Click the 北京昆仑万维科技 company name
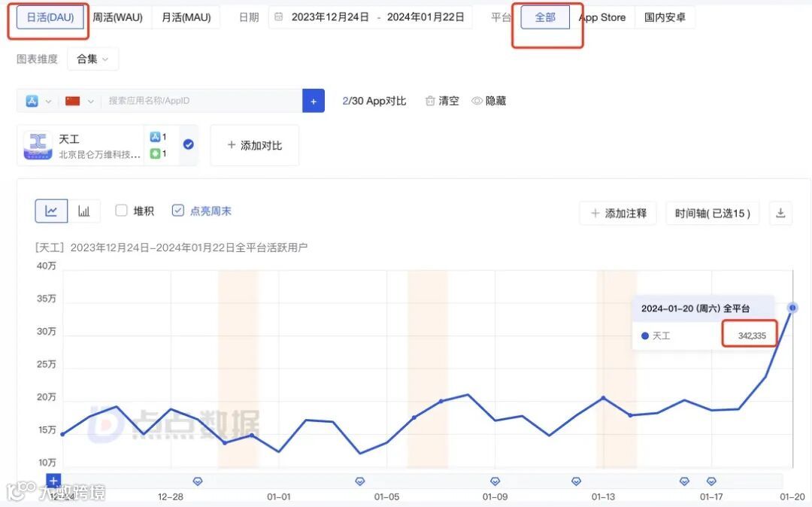 99,154
